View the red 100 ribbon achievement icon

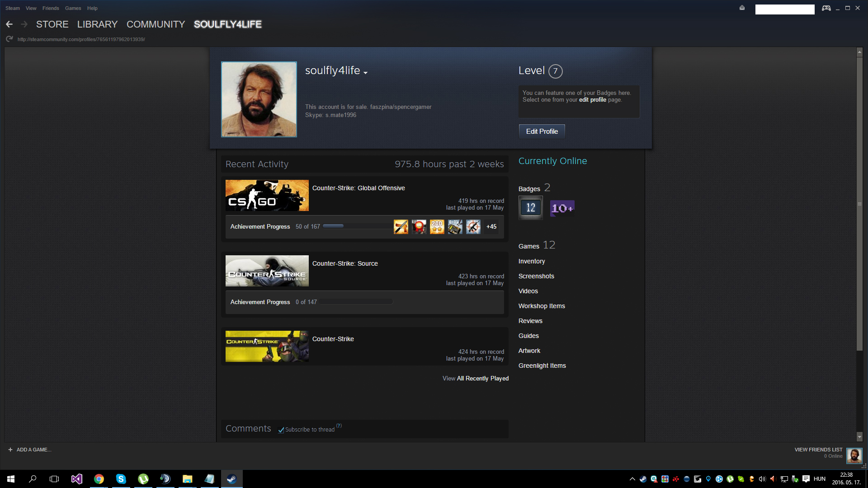click(x=419, y=227)
